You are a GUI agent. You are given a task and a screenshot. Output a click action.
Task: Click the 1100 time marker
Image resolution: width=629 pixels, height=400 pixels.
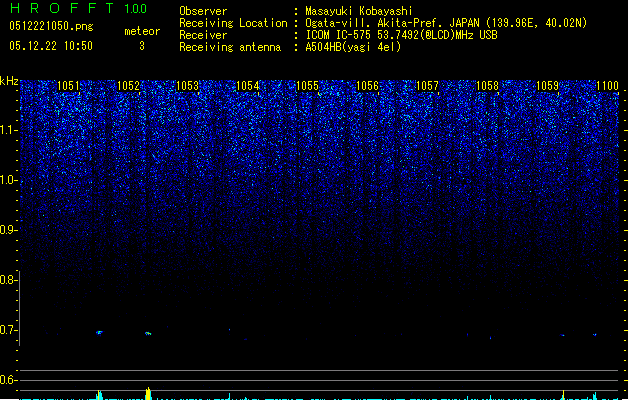click(607, 85)
